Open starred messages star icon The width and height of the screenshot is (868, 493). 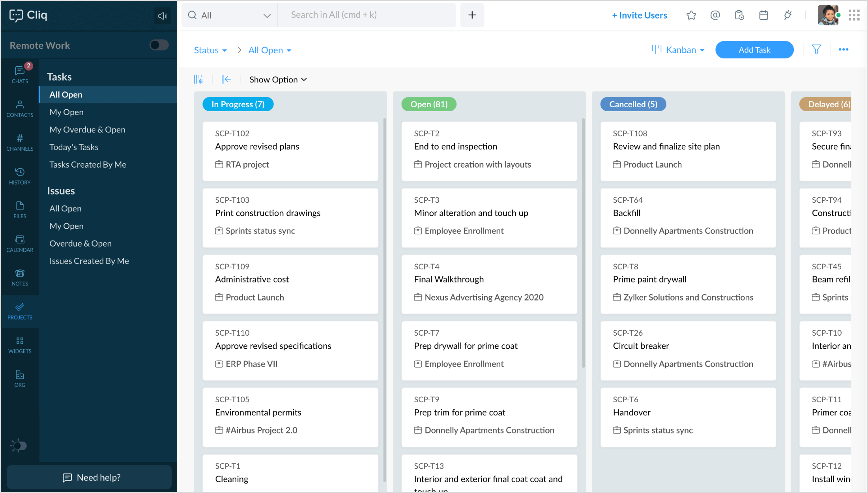click(691, 15)
